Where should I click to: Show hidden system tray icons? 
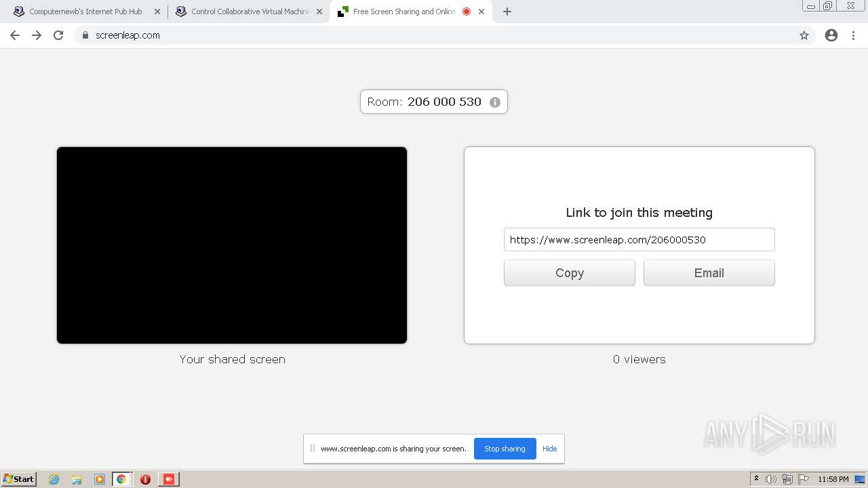point(757,479)
